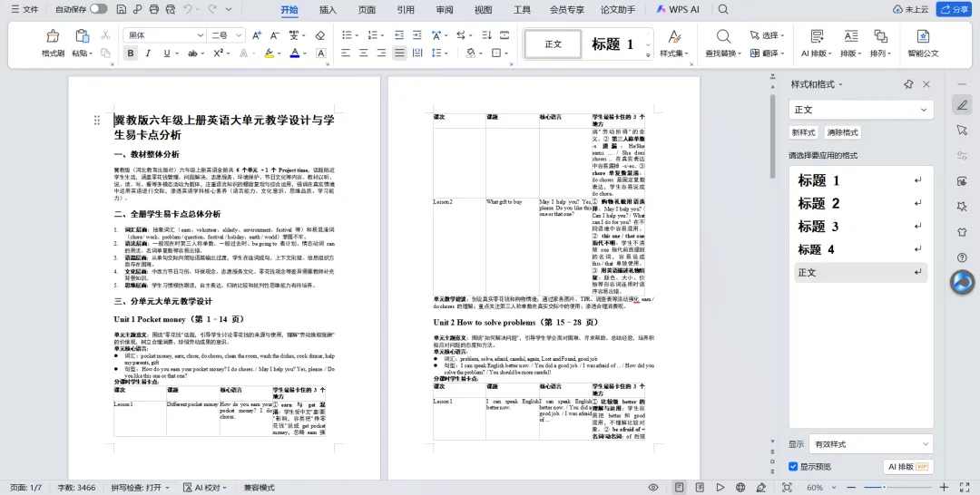Click the Smart Document (智能公文) icon
This screenshot has width=980, height=495.
click(923, 43)
